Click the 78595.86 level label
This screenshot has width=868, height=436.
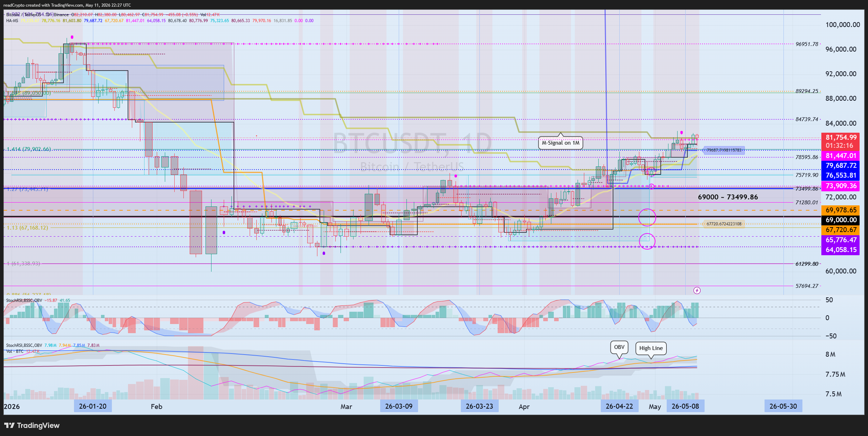pos(807,157)
